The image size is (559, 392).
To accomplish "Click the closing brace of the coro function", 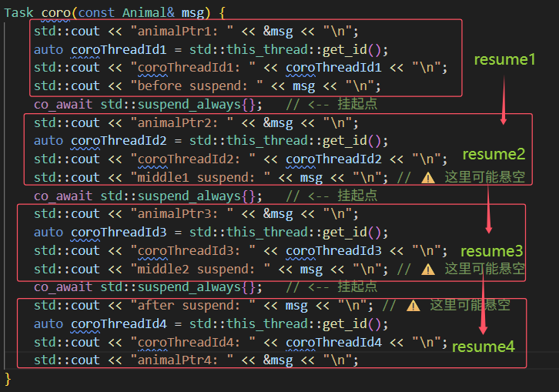I will (x=8, y=379).
